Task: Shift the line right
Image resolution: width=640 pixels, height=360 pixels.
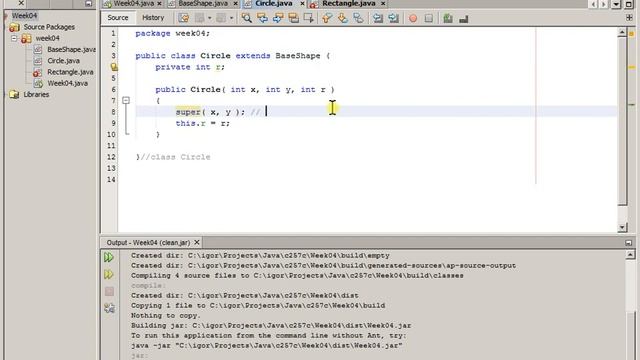Action: [393, 18]
